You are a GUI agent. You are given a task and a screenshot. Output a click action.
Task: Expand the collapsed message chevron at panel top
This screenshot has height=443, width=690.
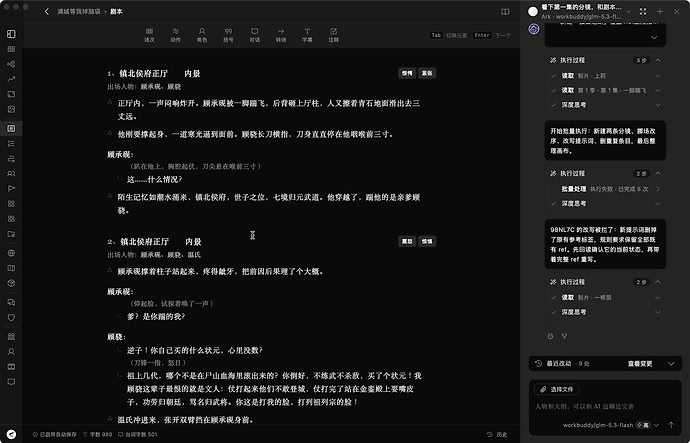pyautogui.click(x=654, y=37)
